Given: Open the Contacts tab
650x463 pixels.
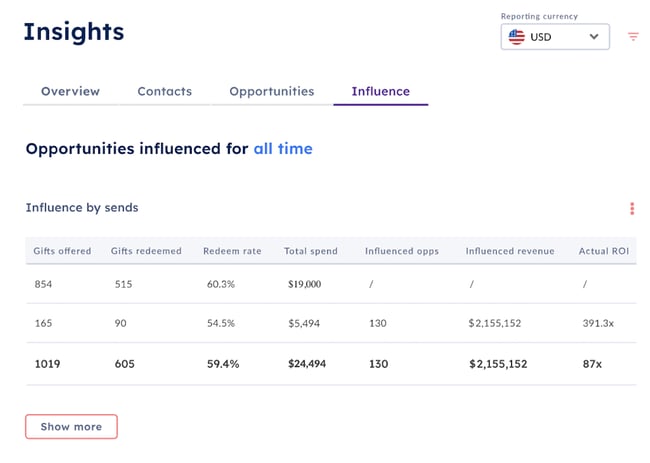Looking at the screenshot, I should pyautogui.click(x=164, y=91).
